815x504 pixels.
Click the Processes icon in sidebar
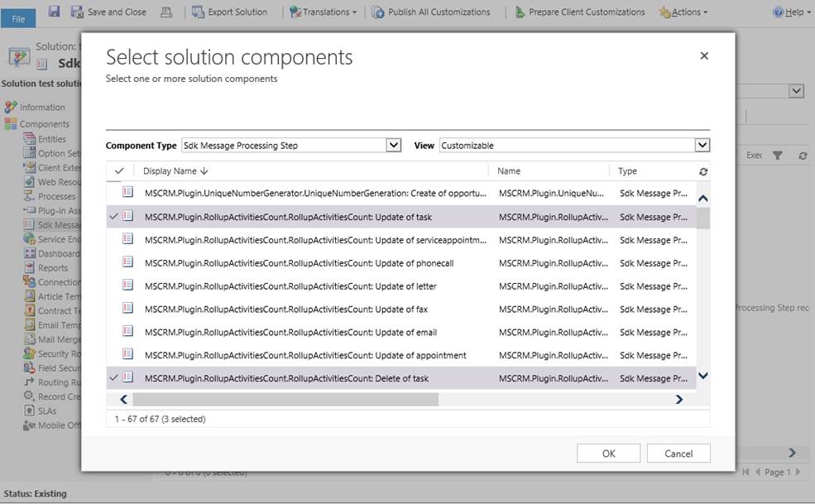(x=29, y=196)
